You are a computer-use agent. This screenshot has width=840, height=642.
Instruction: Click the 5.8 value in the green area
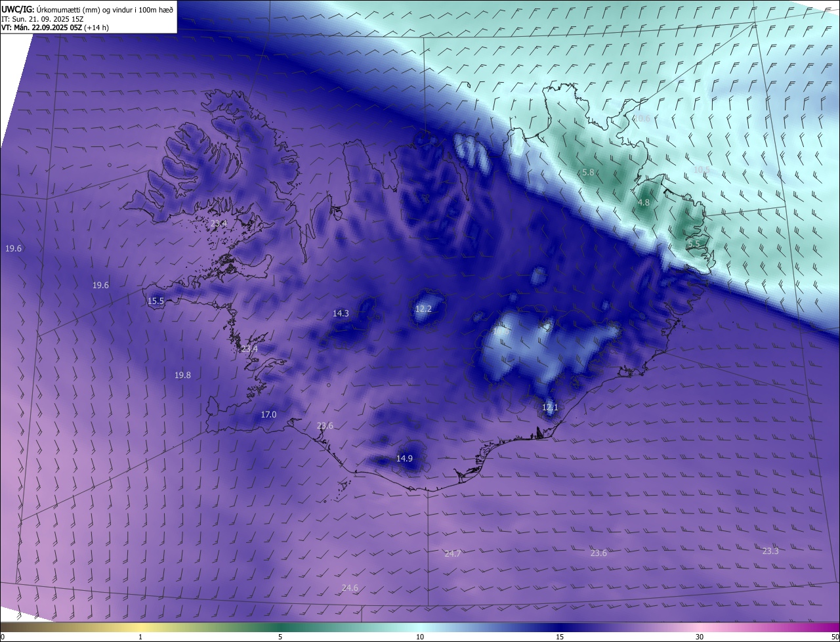(588, 173)
